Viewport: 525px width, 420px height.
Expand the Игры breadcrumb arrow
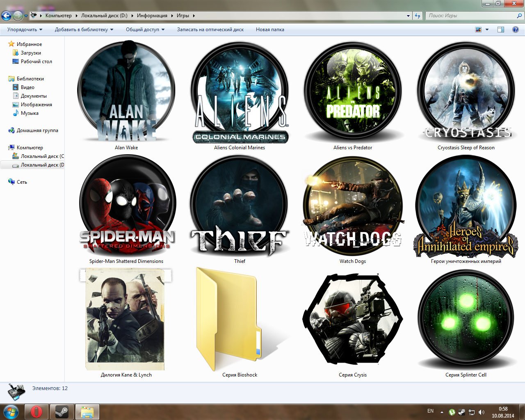pyautogui.click(x=194, y=16)
